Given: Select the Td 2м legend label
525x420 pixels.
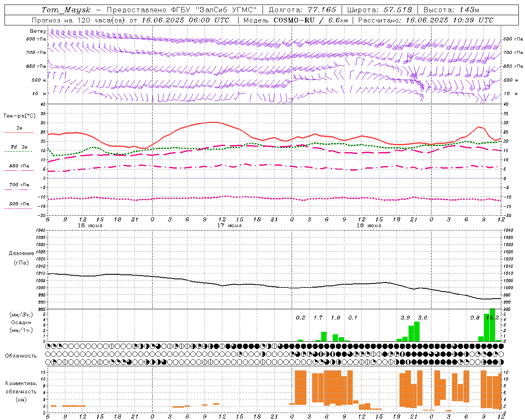Looking at the screenshot, I should pyautogui.click(x=19, y=147).
